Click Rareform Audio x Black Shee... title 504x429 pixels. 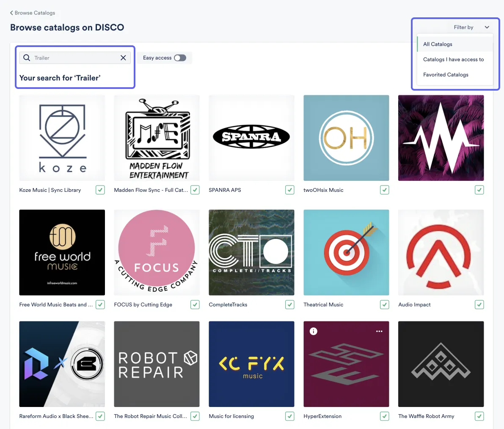(56, 416)
